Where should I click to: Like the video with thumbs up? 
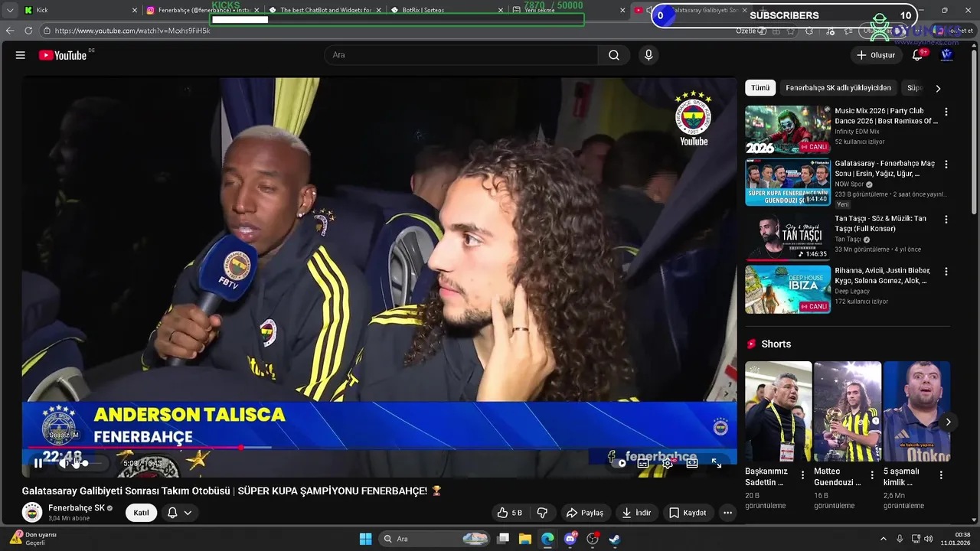tap(509, 513)
